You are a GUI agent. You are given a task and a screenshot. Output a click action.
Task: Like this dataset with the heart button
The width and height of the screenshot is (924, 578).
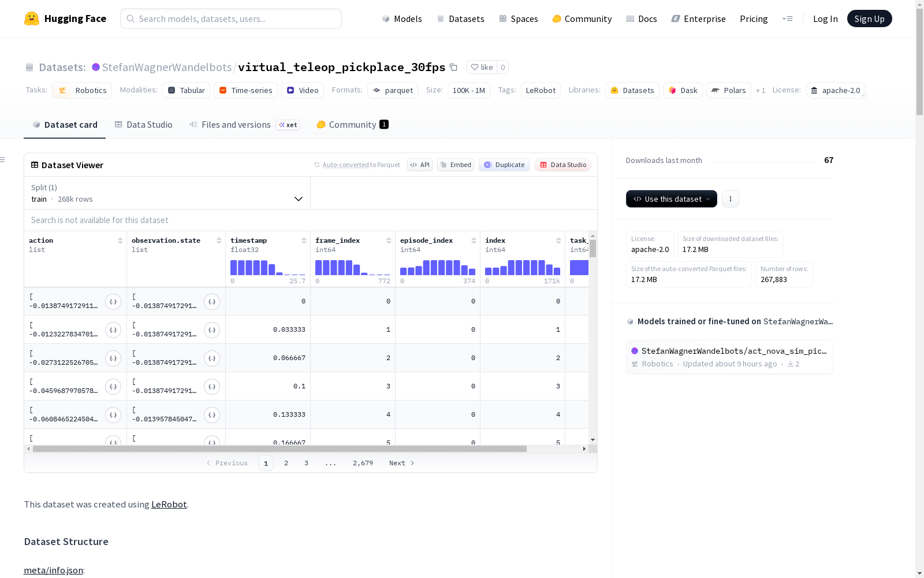pyautogui.click(x=482, y=67)
